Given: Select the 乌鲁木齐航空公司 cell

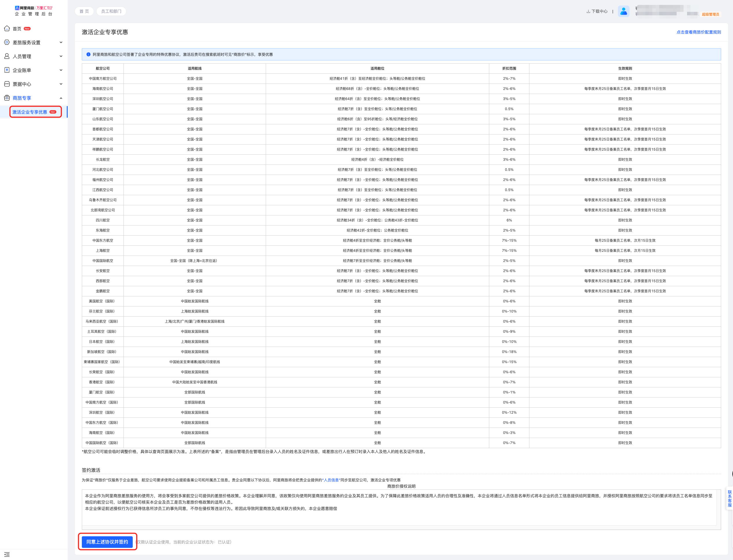Looking at the screenshot, I should [103, 200].
